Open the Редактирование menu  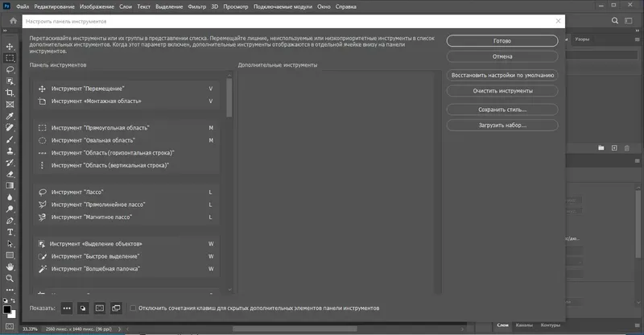click(54, 6)
